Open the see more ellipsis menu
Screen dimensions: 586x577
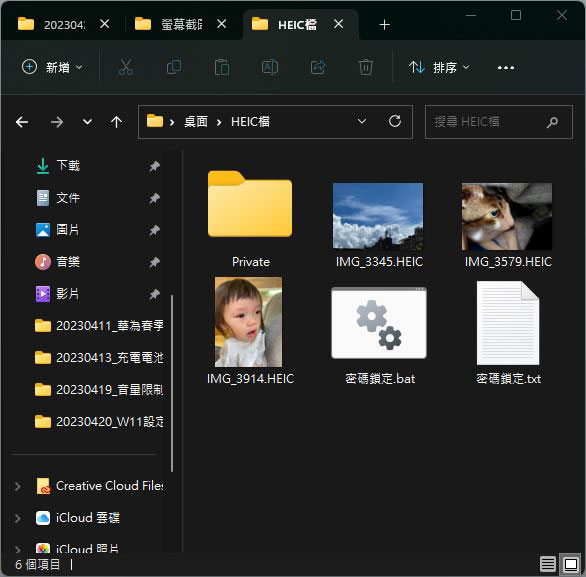click(x=506, y=68)
